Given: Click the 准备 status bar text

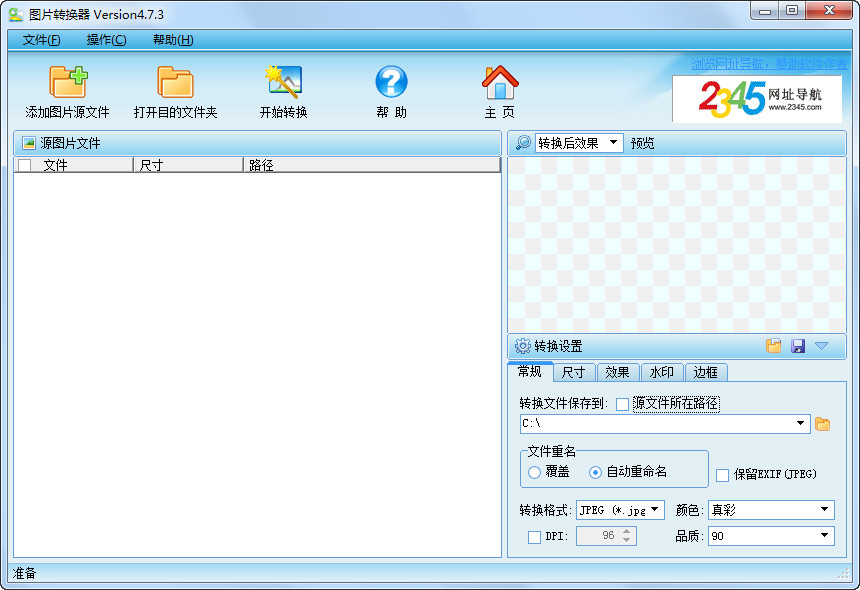Looking at the screenshot, I should (25, 574).
